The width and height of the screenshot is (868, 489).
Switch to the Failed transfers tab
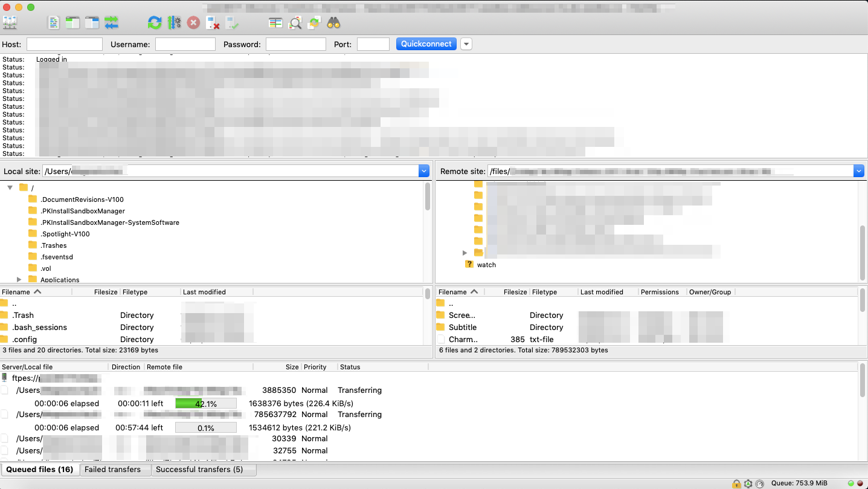coord(112,470)
